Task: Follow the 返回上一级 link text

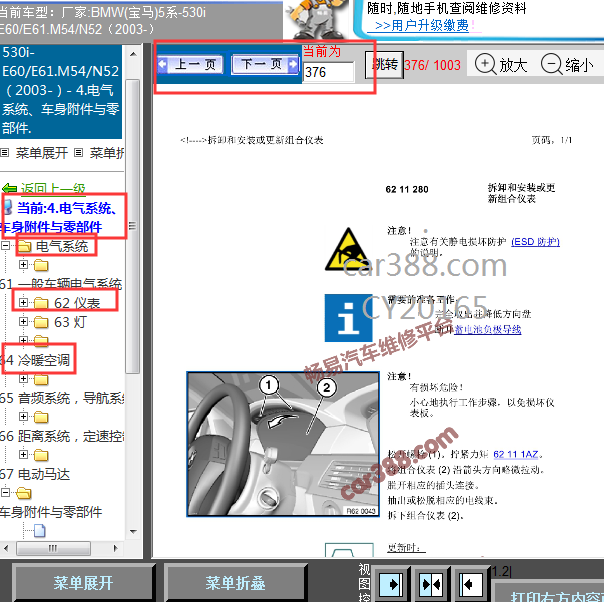Action: 53,189
